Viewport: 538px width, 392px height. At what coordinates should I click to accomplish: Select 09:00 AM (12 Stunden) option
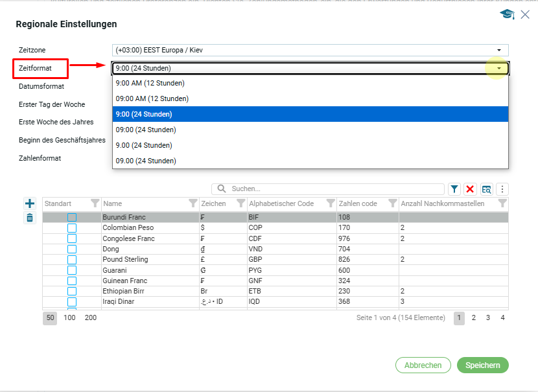coord(152,98)
